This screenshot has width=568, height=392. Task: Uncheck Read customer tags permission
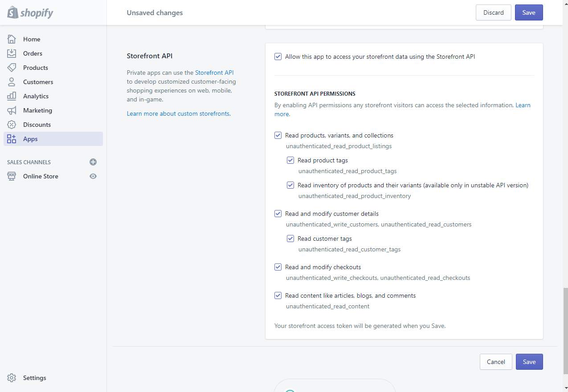tap(290, 238)
